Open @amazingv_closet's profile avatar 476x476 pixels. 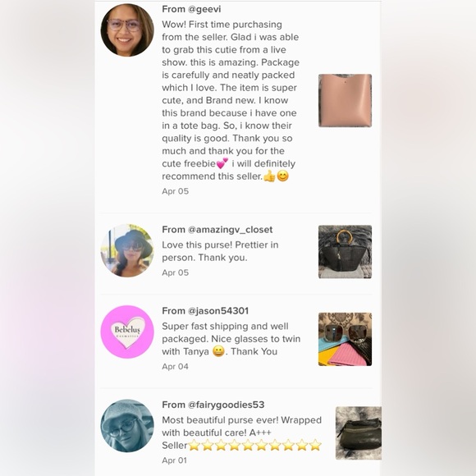click(127, 250)
